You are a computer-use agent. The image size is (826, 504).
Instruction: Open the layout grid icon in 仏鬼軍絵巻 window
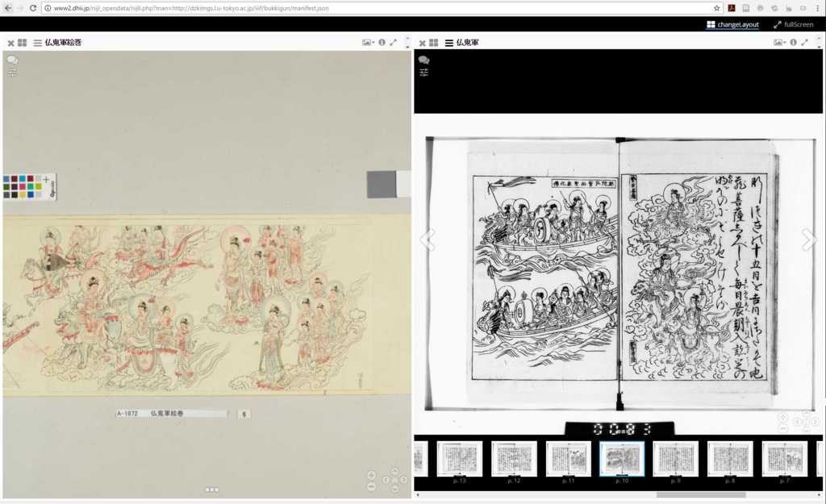[22, 43]
